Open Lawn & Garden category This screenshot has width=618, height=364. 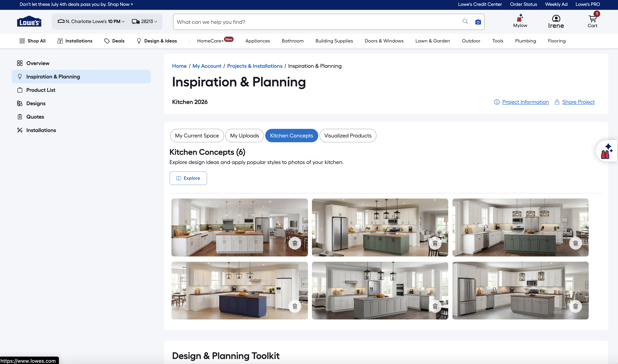point(433,41)
